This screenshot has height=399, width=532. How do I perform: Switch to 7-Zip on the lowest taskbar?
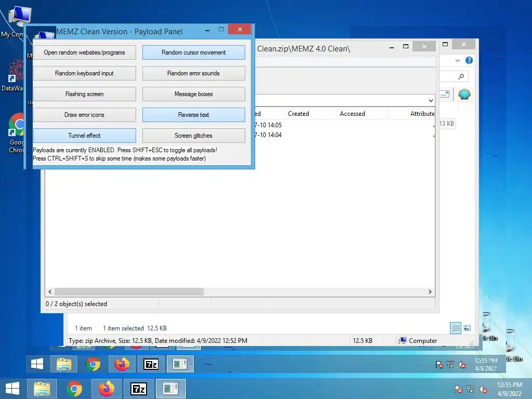[139, 389]
